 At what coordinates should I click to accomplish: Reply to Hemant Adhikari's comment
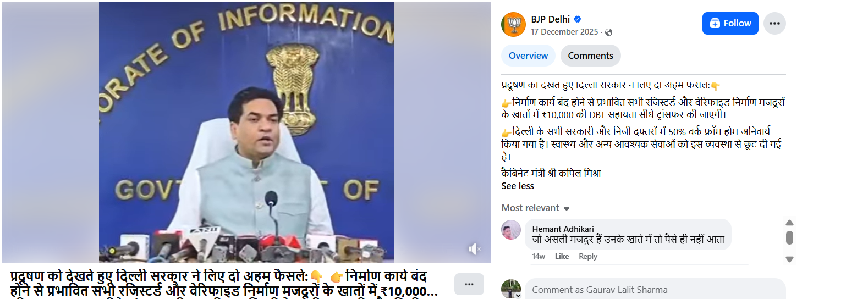coord(587,256)
